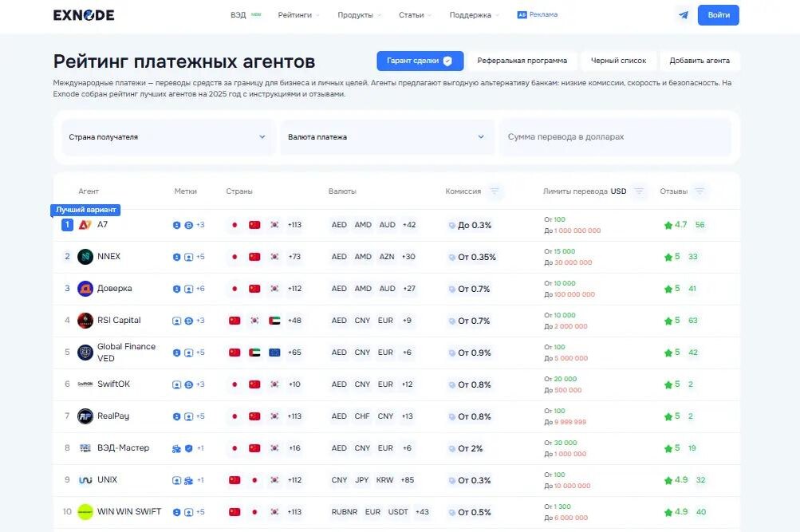Open the Реклама link in header
Image resolution: width=800 pixels, height=532 pixels.
(538, 15)
